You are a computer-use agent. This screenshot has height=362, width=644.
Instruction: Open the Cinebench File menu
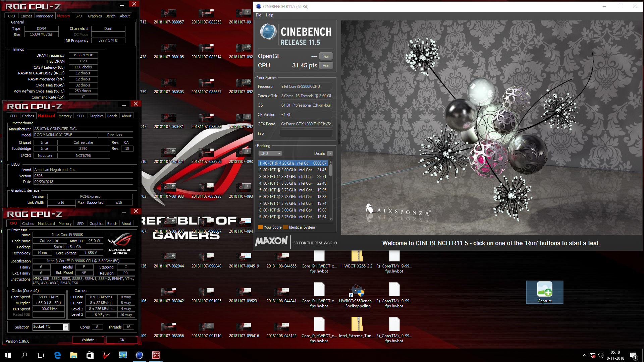pos(258,15)
